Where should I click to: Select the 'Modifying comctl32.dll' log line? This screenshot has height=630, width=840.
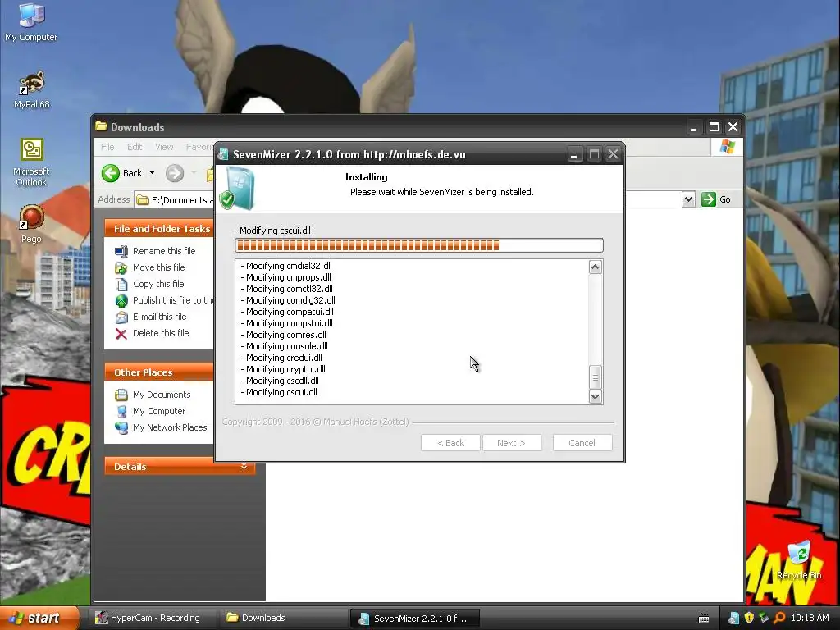[286, 289]
